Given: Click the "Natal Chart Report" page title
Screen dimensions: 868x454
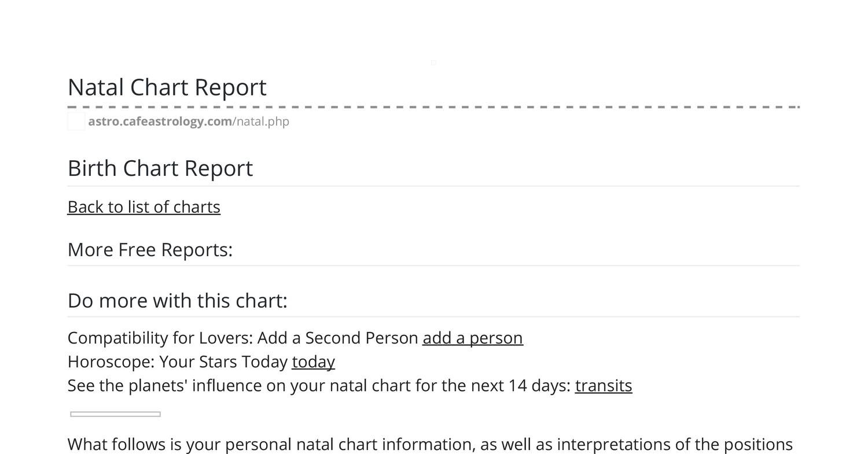Looking at the screenshot, I should pyautogui.click(x=167, y=87).
